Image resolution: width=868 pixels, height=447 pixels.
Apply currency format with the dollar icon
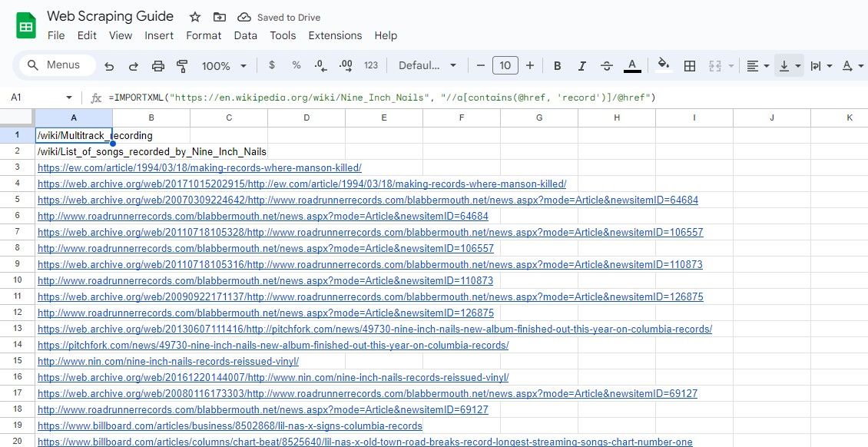(271, 65)
